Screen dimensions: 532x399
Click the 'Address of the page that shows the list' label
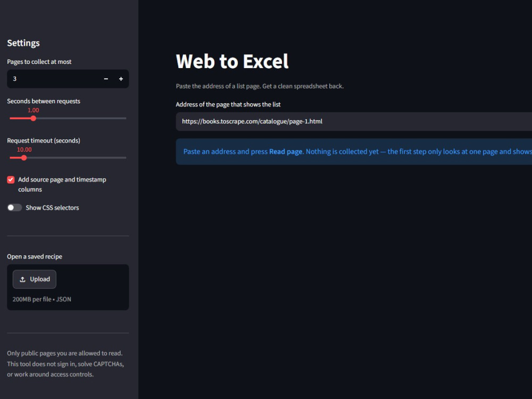tap(228, 104)
